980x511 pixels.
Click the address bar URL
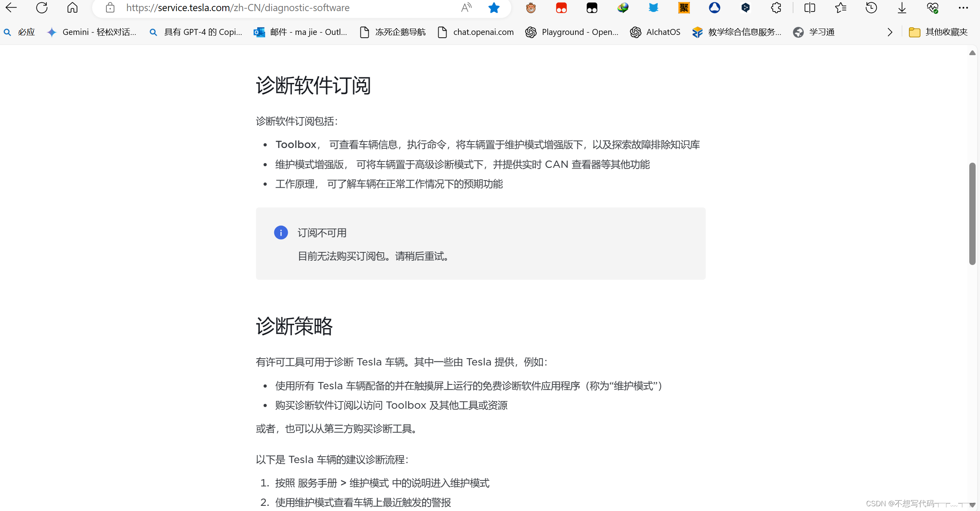(x=238, y=8)
